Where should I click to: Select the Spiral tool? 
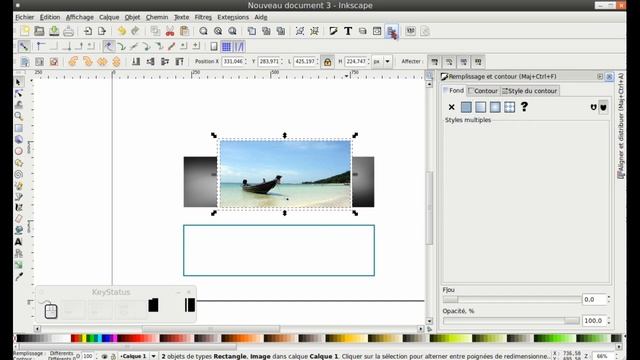point(18,174)
